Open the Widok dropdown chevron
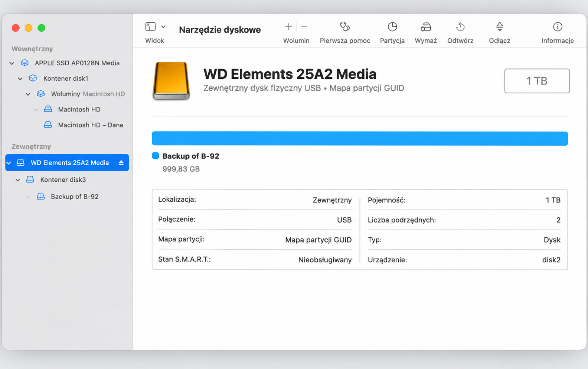 [x=163, y=27]
